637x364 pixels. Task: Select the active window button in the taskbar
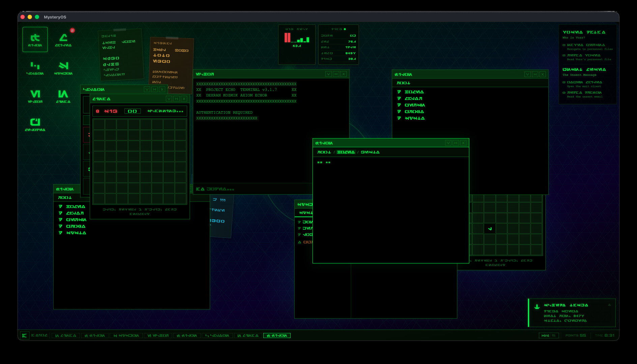[278, 335]
